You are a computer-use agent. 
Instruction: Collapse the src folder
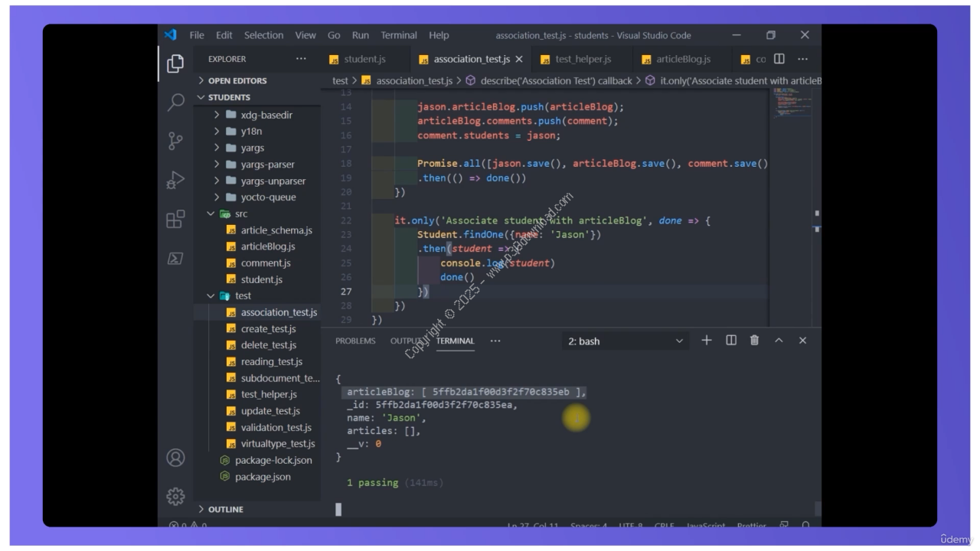coord(257,214)
